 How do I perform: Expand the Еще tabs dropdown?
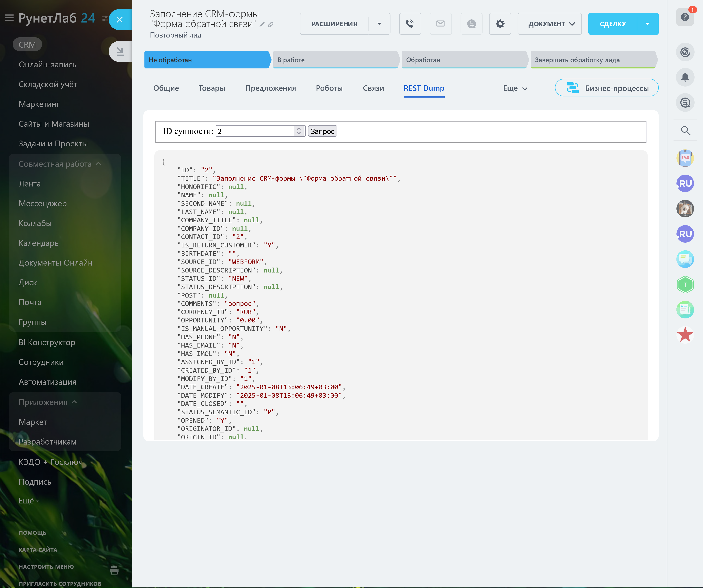[x=515, y=88]
